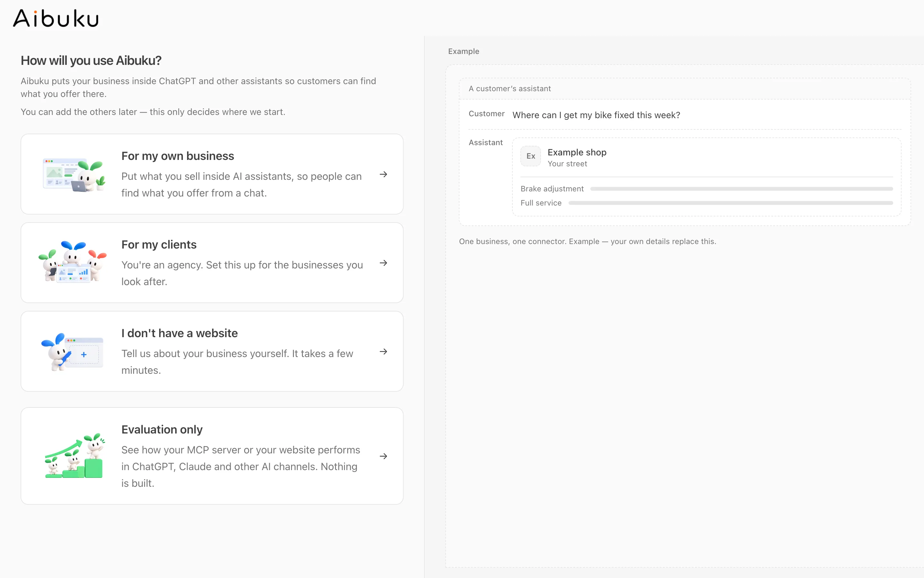Click the 'Example shop' name
This screenshot has height=578, width=924.
(x=577, y=152)
